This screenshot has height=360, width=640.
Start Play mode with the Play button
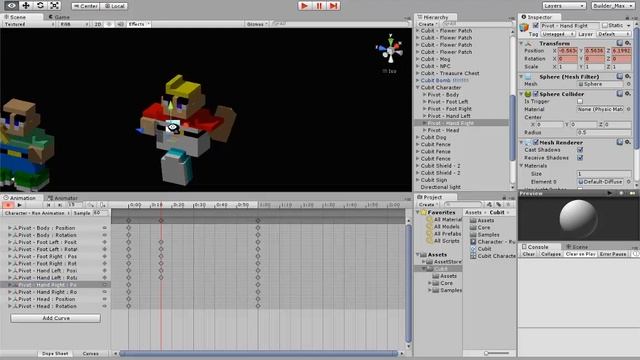[304, 6]
